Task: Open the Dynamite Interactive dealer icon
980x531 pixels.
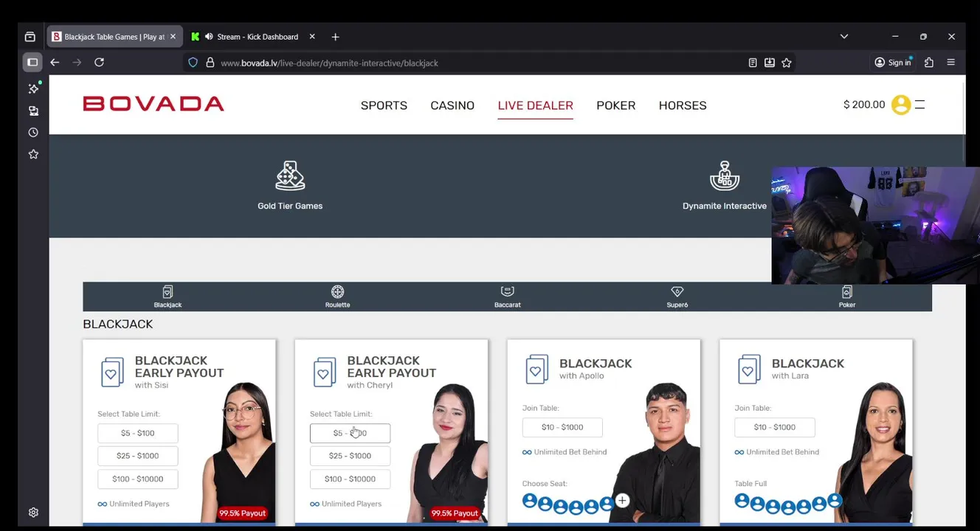Action: (x=724, y=176)
